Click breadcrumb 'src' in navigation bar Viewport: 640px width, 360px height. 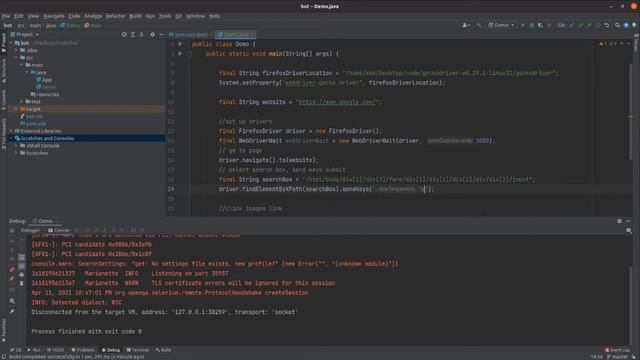coord(20,25)
